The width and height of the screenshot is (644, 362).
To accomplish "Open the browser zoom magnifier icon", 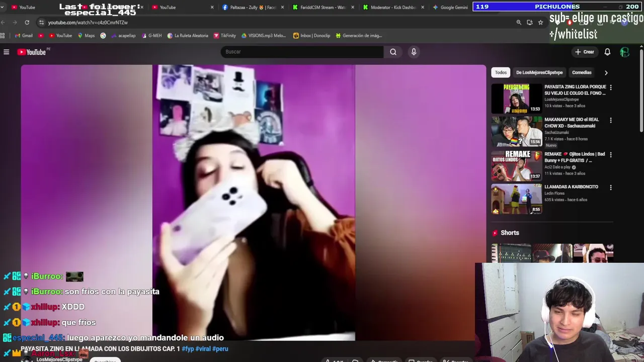I will (519, 22).
